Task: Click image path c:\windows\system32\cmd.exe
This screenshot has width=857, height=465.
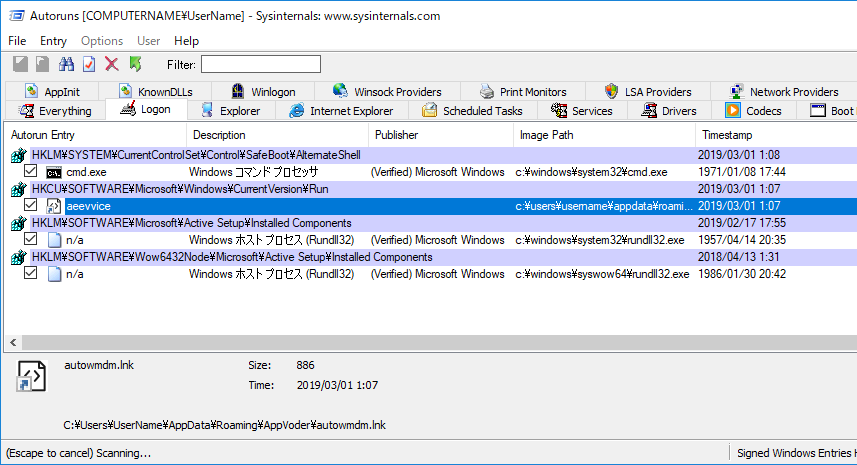Action: point(591,172)
